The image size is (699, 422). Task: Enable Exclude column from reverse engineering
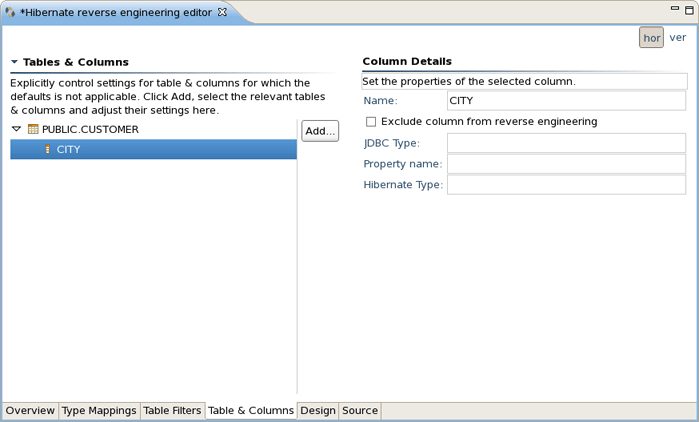371,122
